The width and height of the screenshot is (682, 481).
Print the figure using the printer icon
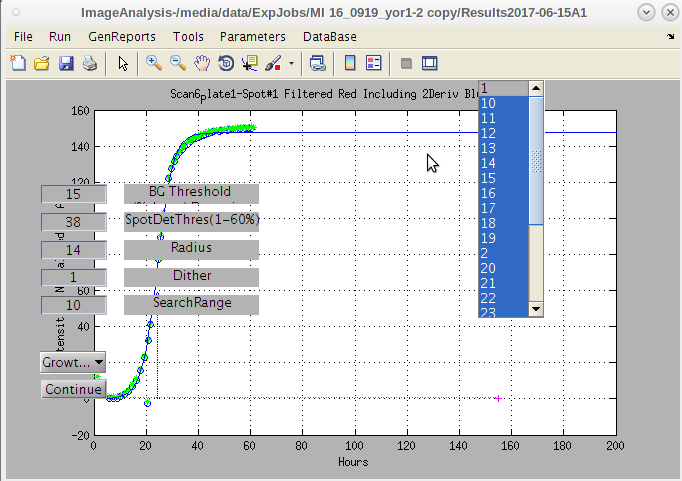click(x=89, y=63)
